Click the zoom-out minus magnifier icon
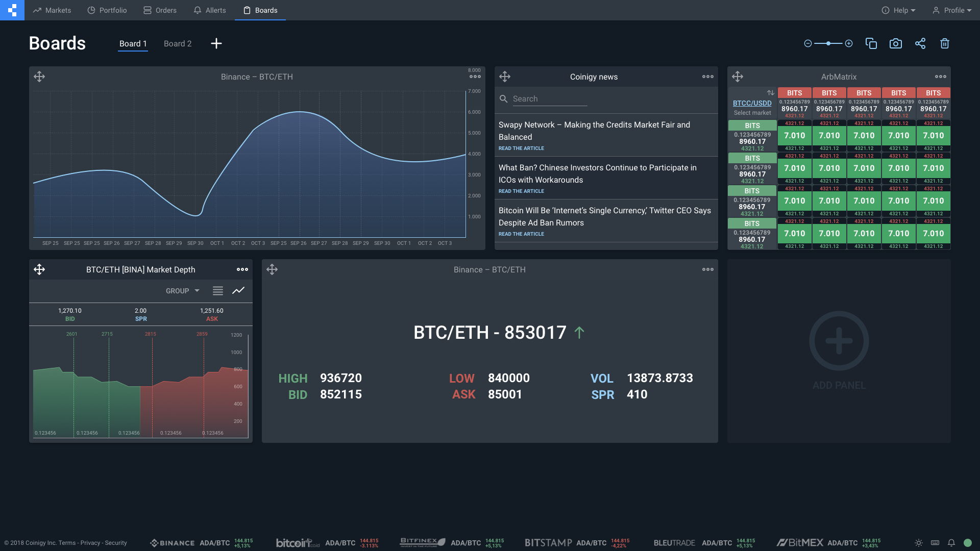This screenshot has width=980, height=551. (807, 43)
